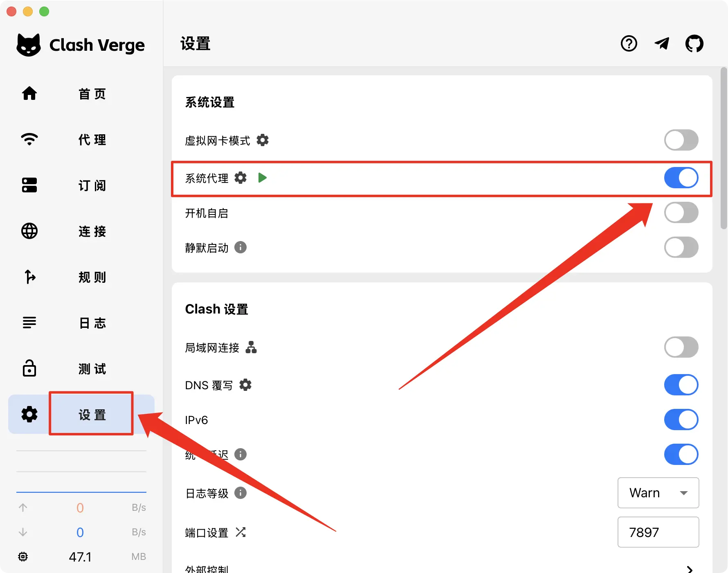Click the logs lines icon

tap(29, 323)
